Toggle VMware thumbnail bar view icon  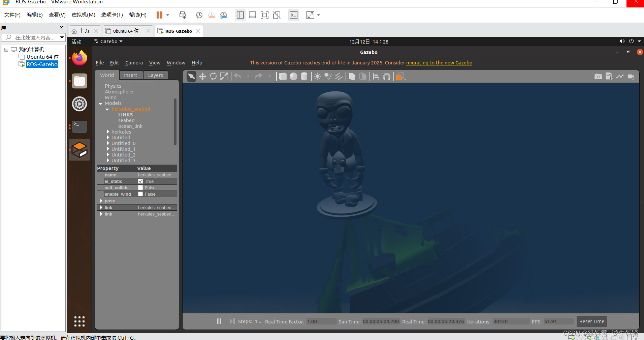(252, 15)
